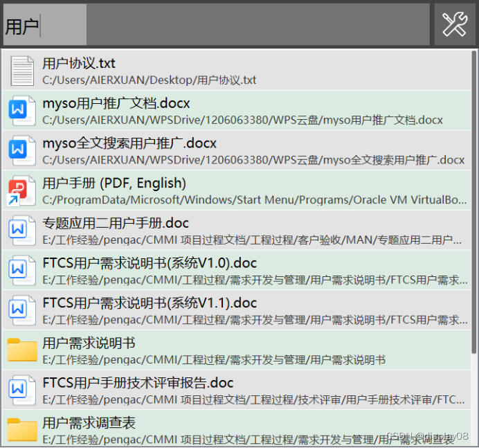
Task: Click the WPS云盘 path ending myso用户推广文档.docx
Action: pyautogui.click(x=242, y=120)
